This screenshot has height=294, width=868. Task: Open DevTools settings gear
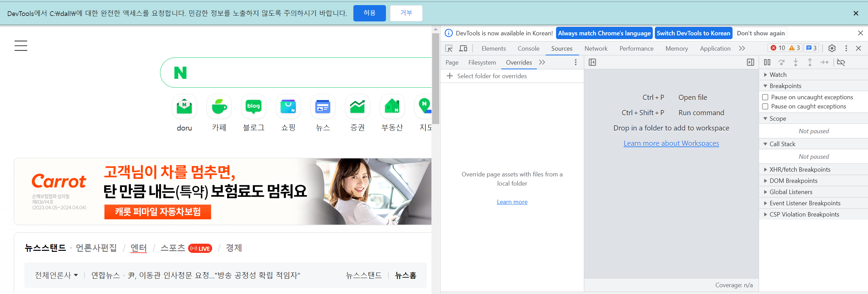click(x=832, y=48)
